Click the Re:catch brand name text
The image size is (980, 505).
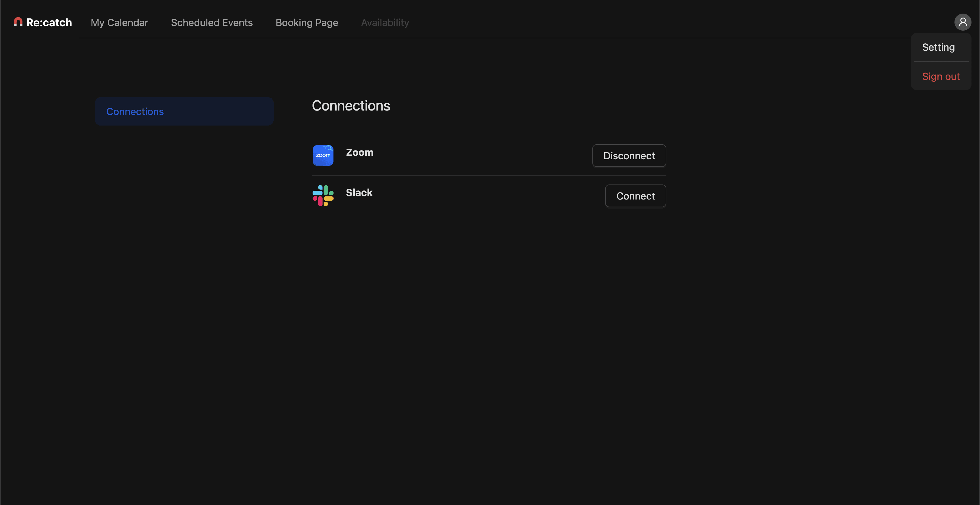(x=49, y=22)
